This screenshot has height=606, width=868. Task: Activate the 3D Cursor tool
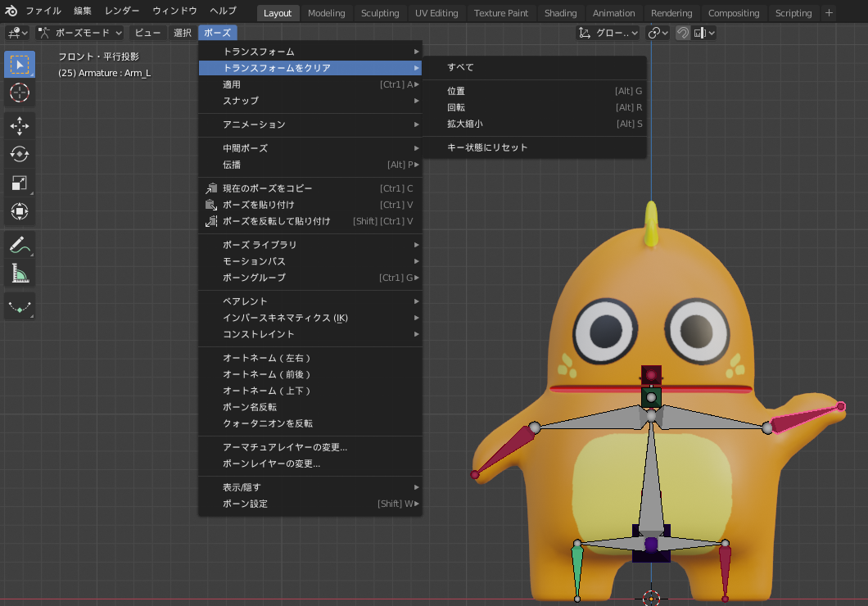20,93
